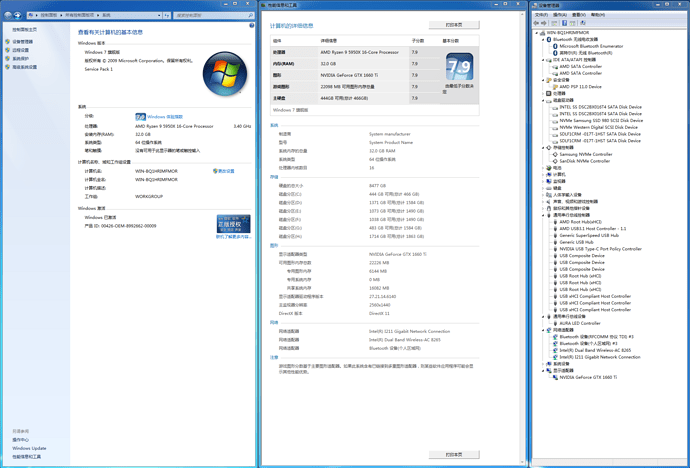Click the drive icon beside NVMe Samsung SSD 980

click(x=555, y=121)
